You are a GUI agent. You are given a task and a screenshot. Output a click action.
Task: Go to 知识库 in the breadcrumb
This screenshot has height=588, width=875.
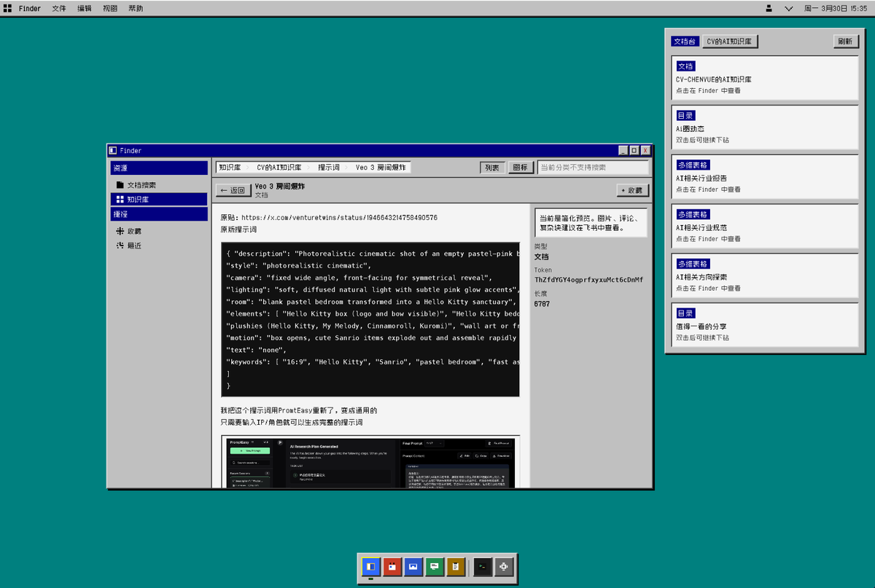[x=230, y=167]
